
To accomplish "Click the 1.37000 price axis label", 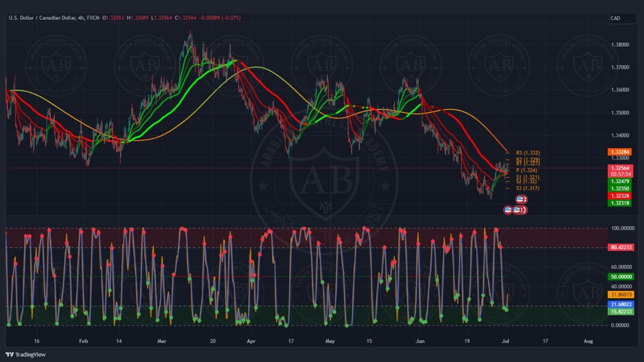I will coord(620,67).
